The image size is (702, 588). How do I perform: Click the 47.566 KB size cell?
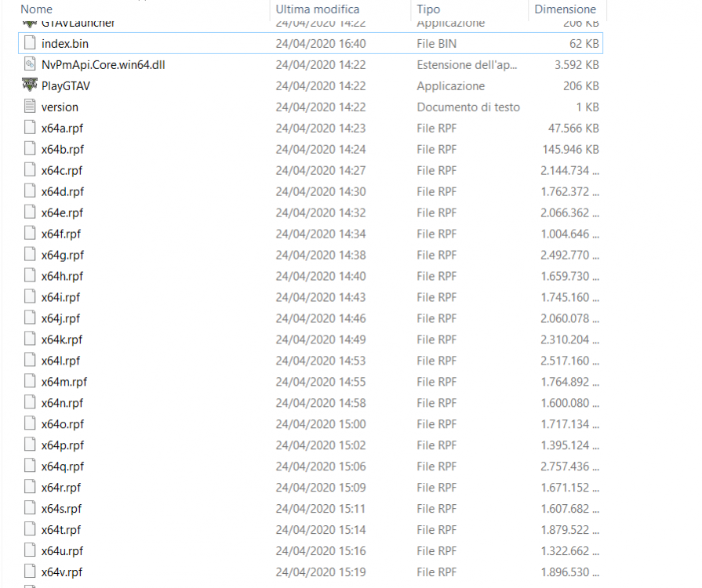[573, 128]
